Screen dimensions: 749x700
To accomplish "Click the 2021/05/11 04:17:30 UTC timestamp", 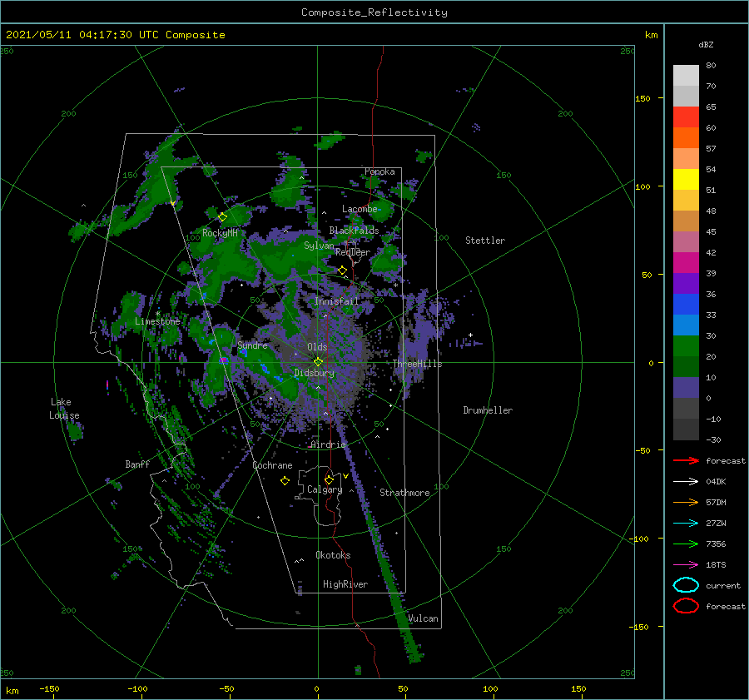I will point(115,35).
